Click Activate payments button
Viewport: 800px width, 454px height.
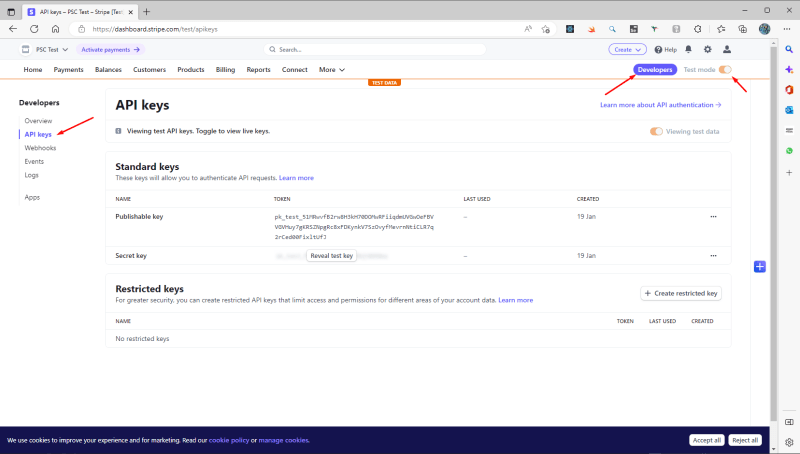[110, 49]
